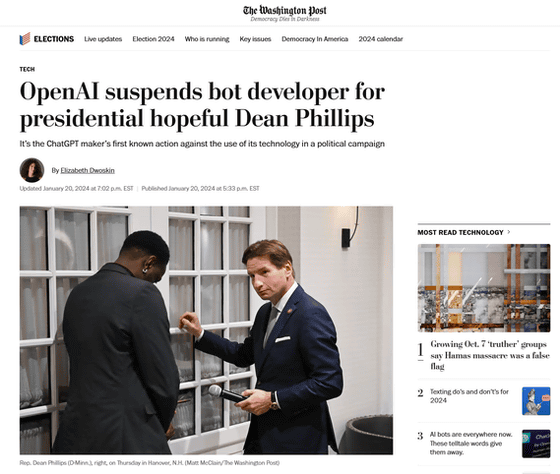Viewport: 560px width, 474px height.
Task: Open the Live updates tab
Action: click(103, 39)
